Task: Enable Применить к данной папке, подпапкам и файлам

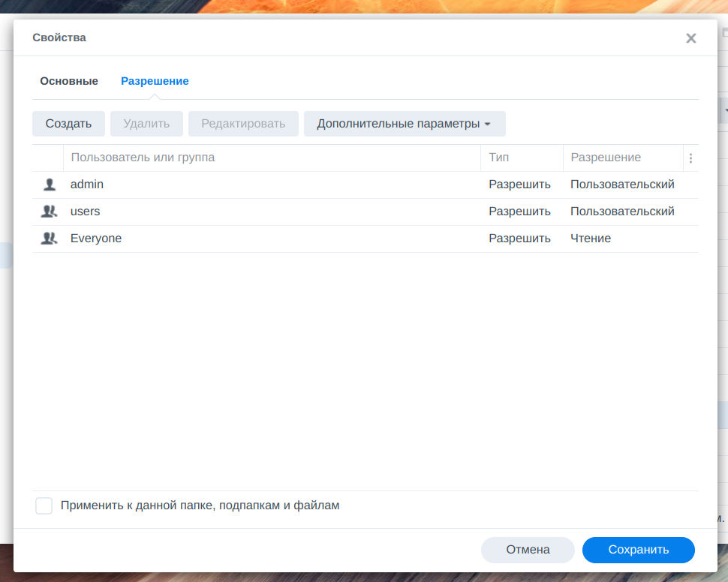Action: pos(44,505)
